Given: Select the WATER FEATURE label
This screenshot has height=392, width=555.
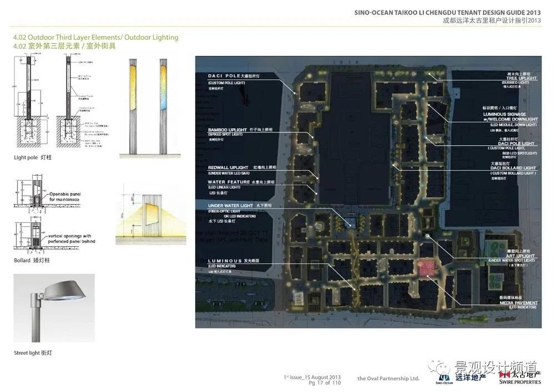Looking at the screenshot, I should click(x=228, y=182).
